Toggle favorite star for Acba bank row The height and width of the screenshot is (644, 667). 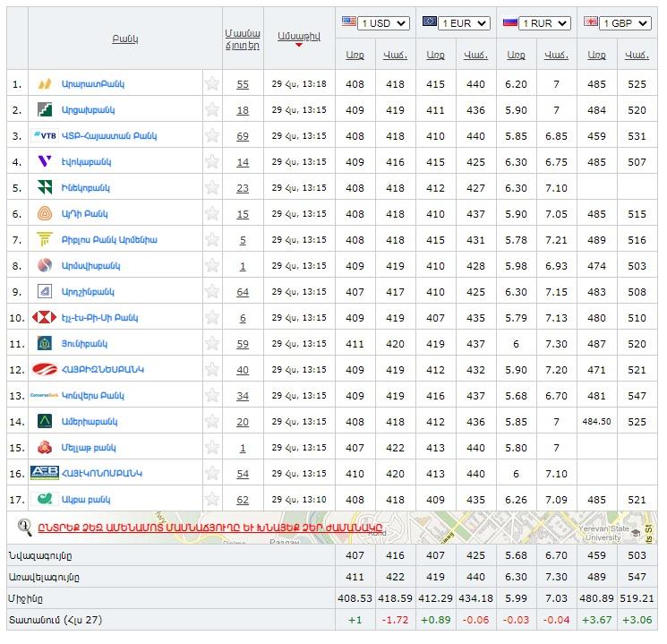click(x=212, y=500)
